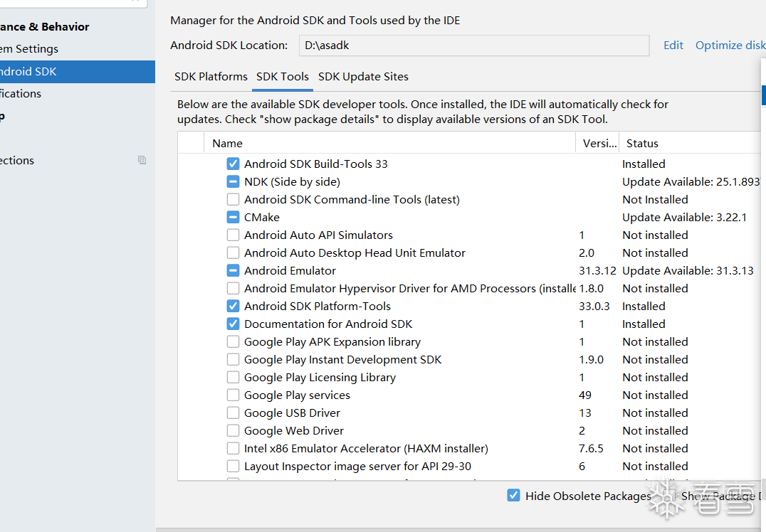766x532 pixels.
Task: Click 'Update Available: 31.3.13' emulator status
Action: point(688,270)
